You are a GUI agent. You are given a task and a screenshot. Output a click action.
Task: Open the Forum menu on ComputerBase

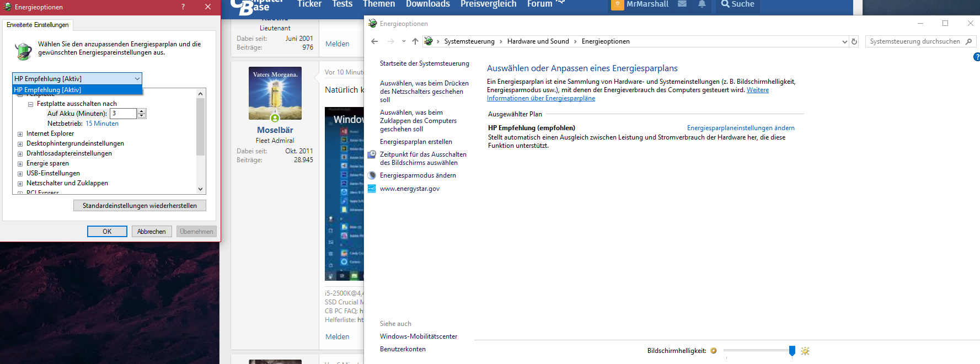pyautogui.click(x=539, y=4)
